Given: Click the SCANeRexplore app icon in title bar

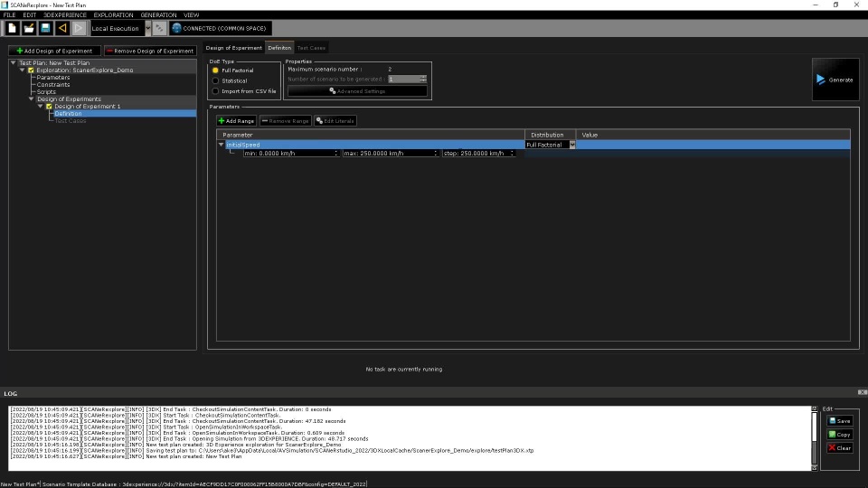Looking at the screenshot, I should point(5,5).
